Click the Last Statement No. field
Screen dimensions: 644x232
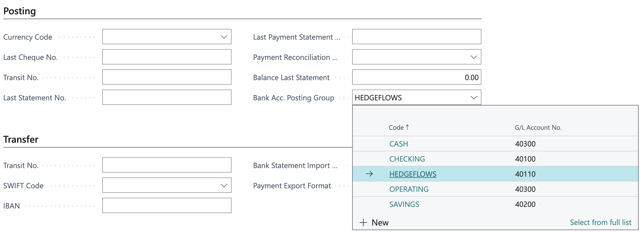pyautogui.click(x=167, y=97)
